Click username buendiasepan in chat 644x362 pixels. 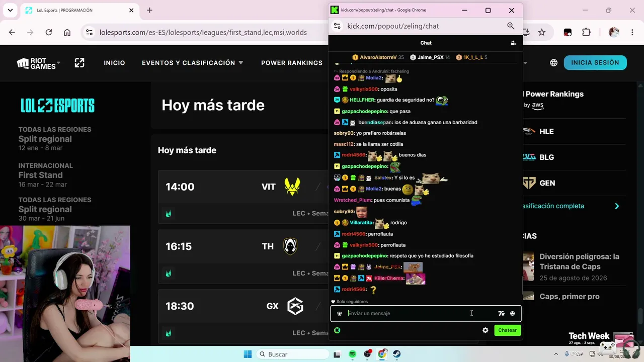[x=375, y=122]
